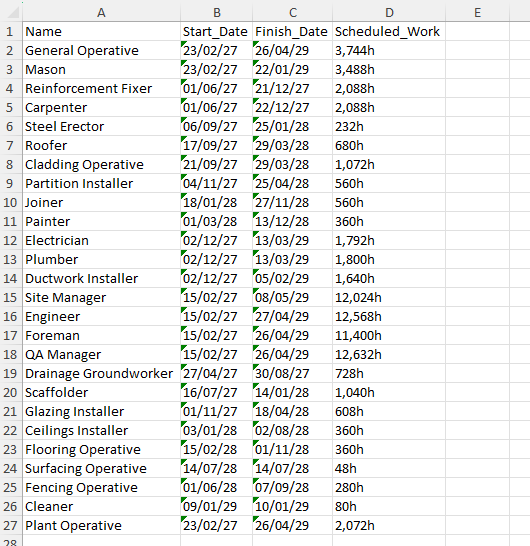
Task: Click the 12,568h scheduled work cell
Action: [x=389, y=316]
